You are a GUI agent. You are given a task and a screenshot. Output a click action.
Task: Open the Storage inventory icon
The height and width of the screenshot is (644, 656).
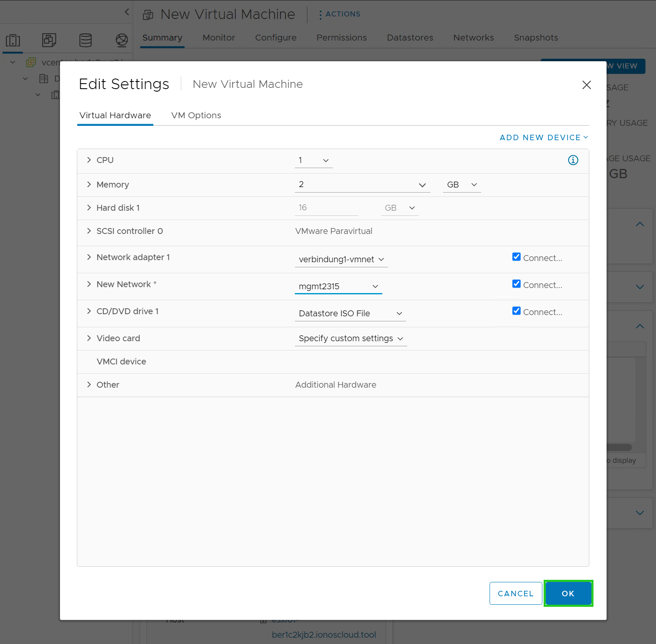pos(86,41)
